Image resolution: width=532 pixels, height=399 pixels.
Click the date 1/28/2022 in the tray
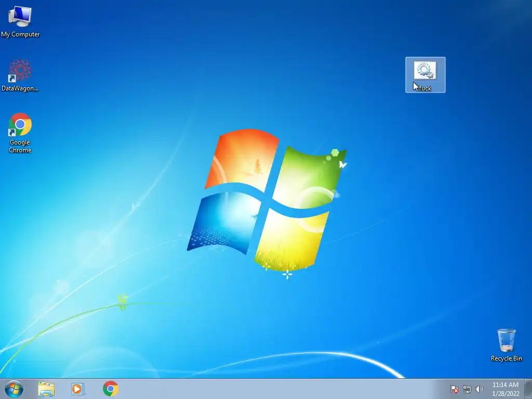coord(506,394)
